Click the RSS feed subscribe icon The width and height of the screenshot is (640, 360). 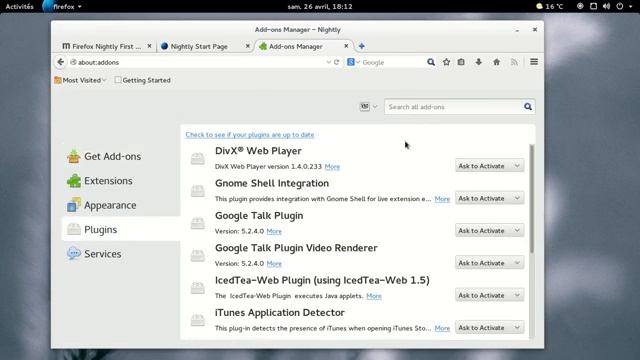click(x=514, y=62)
